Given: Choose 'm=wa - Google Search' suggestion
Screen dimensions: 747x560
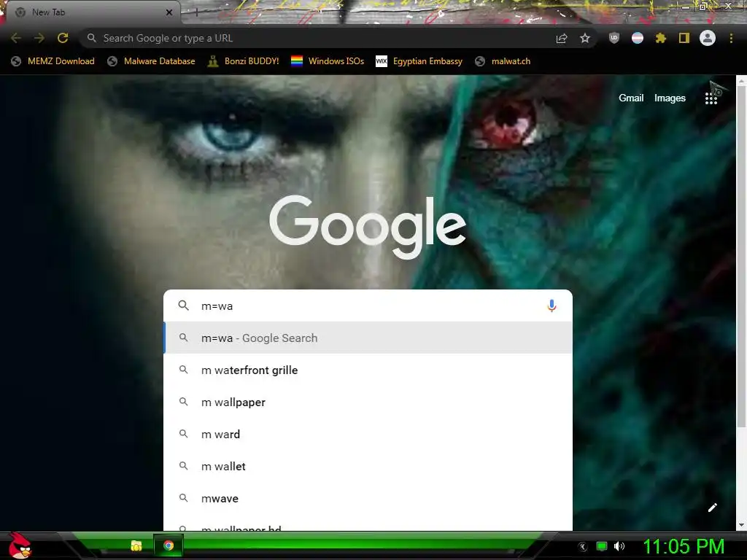Looking at the screenshot, I should [368, 338].
